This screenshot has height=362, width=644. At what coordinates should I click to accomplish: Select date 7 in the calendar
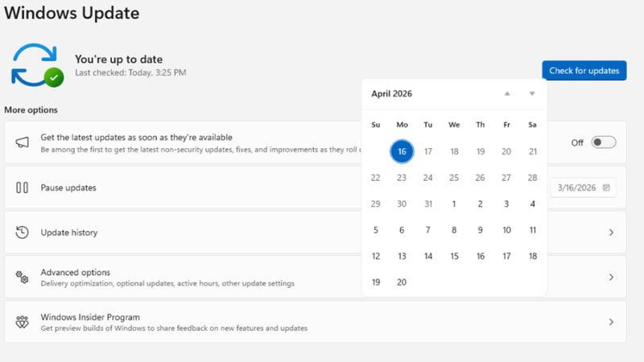(428, 230)
